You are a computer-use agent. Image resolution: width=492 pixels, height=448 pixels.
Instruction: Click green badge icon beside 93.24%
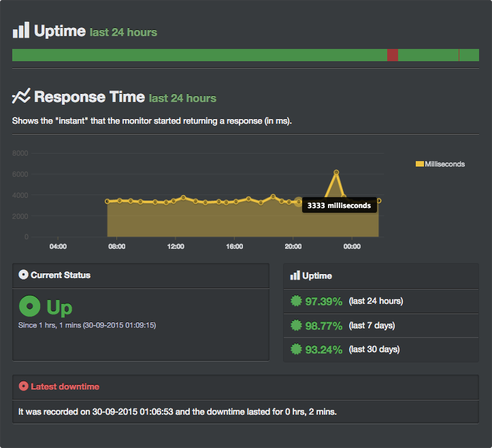coord(296,349)
